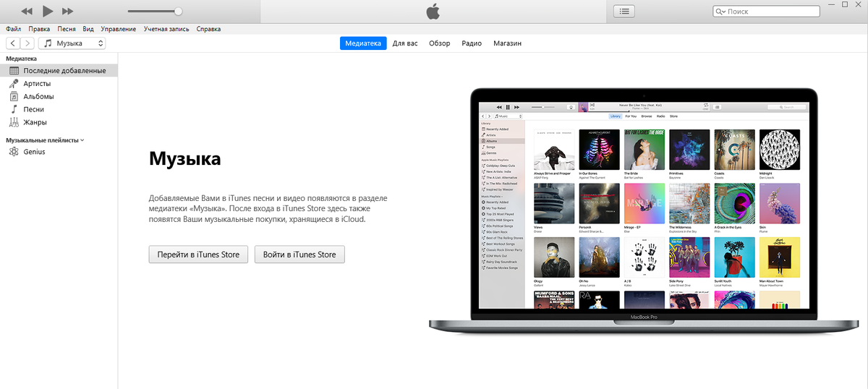
Task: Skip forward with the next track button
Action: point(68,12)
